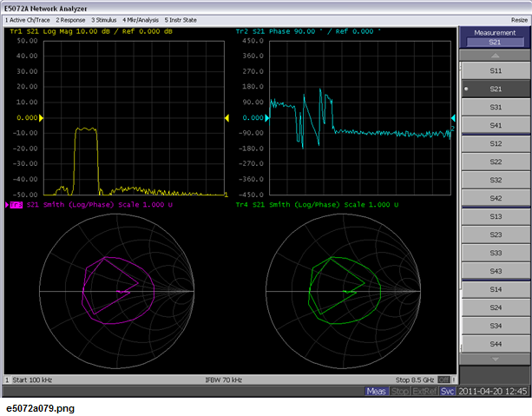Click the softkey menu scroll-down arrow

pos(495,360)
